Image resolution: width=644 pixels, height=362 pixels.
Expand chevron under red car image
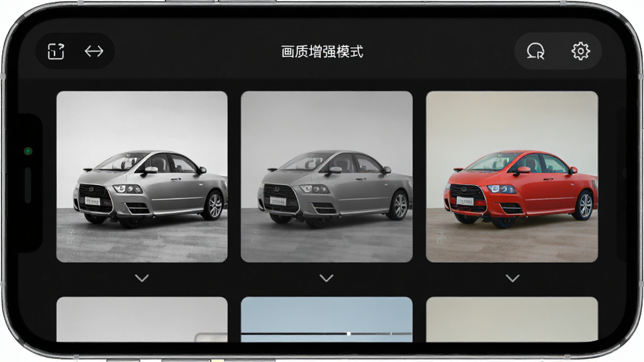[x=512, y=278]
